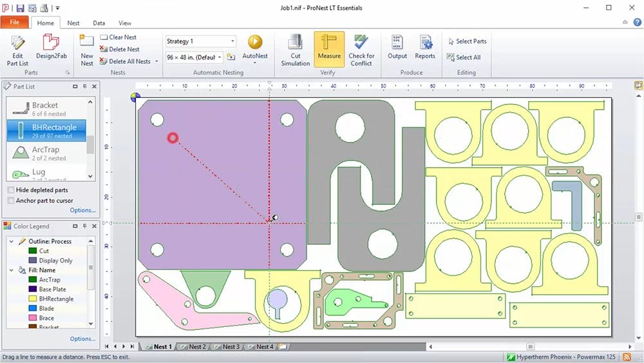This screenshot has height=363, width=644.
Task: Start the Cut Simulation
Action: coord(296,50)
